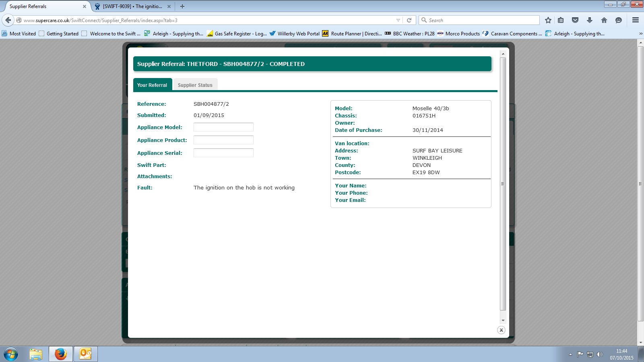Expand the URL history dropdown arrow
This screenshot has width=644, height=362.
click(x=398, y=20)
